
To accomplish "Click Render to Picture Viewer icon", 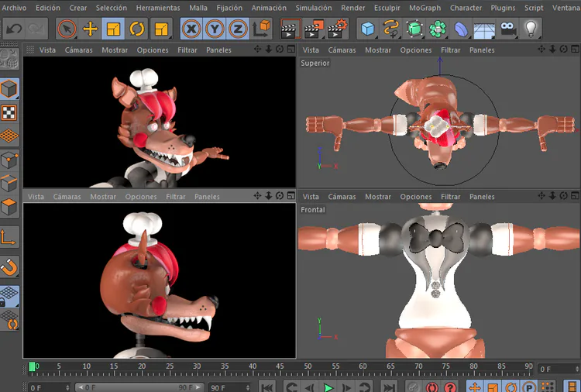I will tap(314, 29).
